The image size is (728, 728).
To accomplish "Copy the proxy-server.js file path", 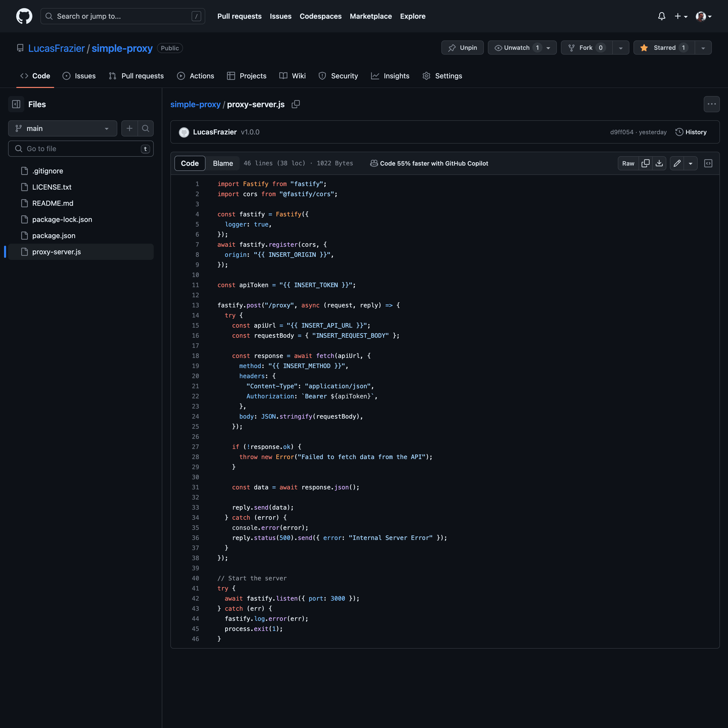I will pyautogui.click(x=296, y=104).
